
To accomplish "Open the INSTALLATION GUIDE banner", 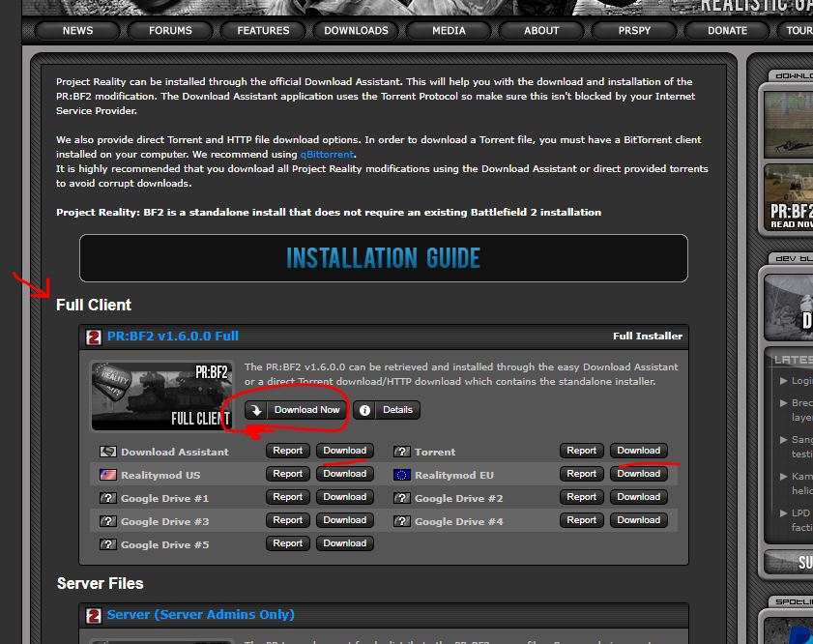I will click(384, 258).
